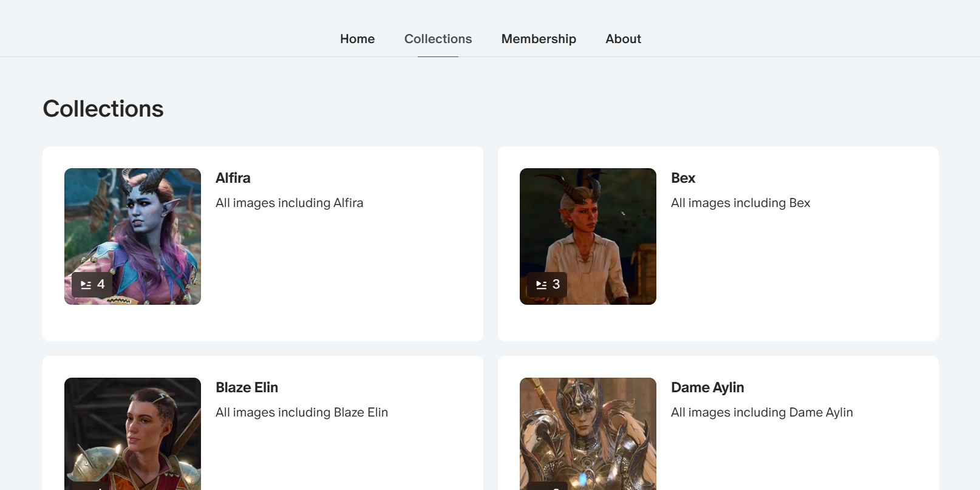The width and height of the screenshot is (980, 490).
Task: Click the 'All images including Bex' description
Action: 741,203
